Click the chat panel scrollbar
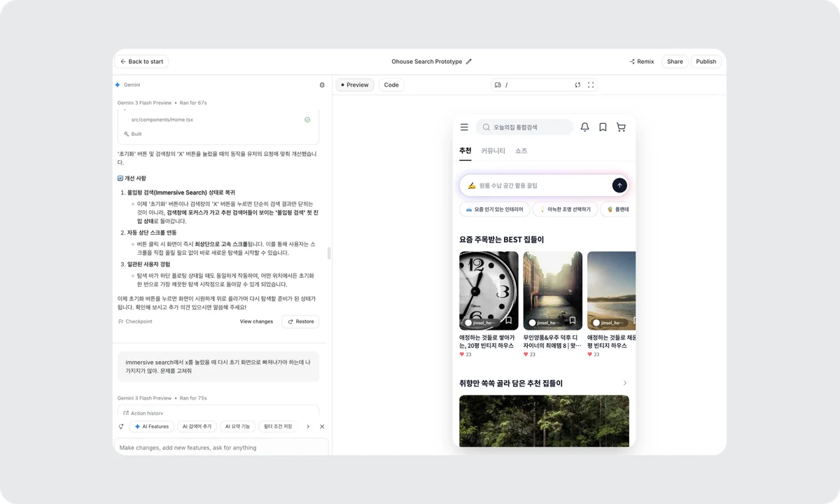Viewport: 840px width, 504px height. click(x=328, y=253)
